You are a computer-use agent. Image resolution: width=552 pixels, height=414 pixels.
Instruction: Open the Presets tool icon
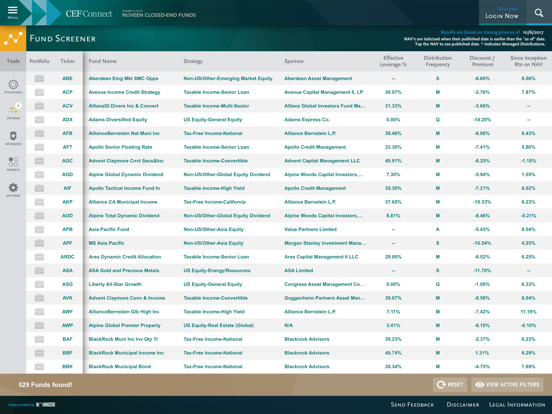click(13, 164)
